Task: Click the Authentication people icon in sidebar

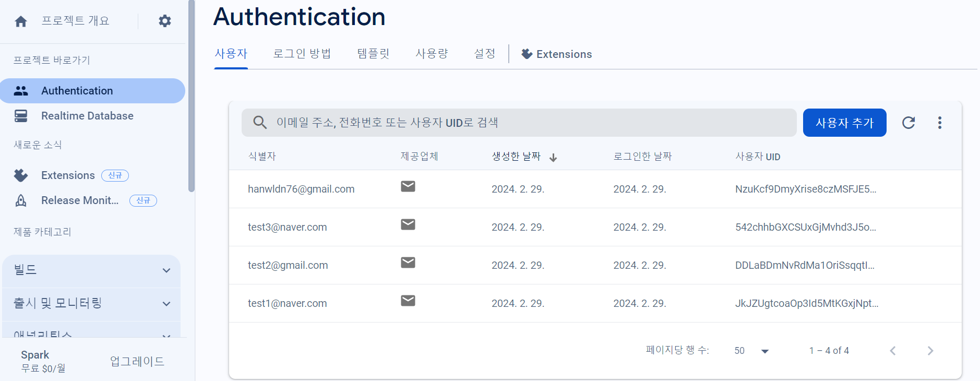Action: pos(21,91)
